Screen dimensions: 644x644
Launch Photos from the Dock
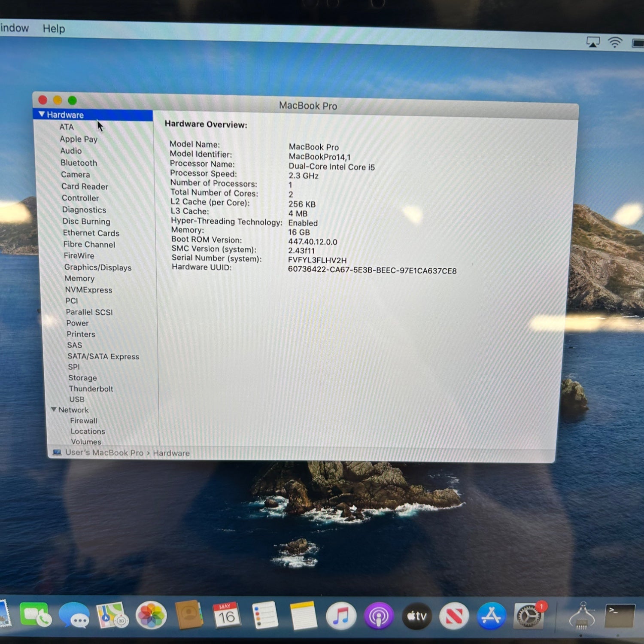pos(151,615)
